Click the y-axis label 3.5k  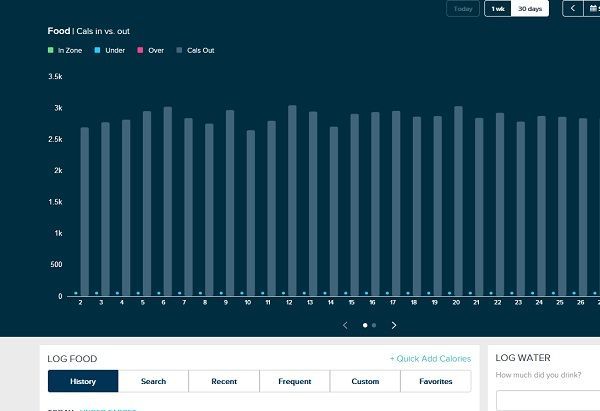pos(55,77)
